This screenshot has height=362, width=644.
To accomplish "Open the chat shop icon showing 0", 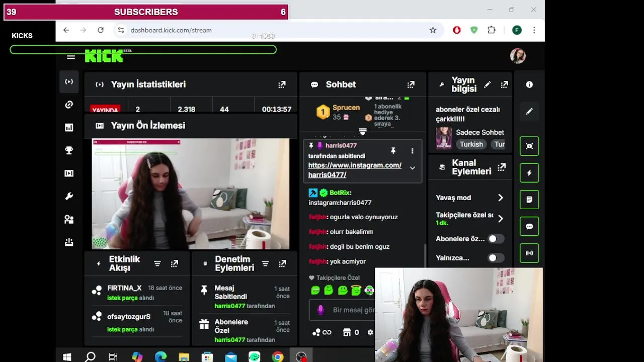I will click(x=351, y=332).
